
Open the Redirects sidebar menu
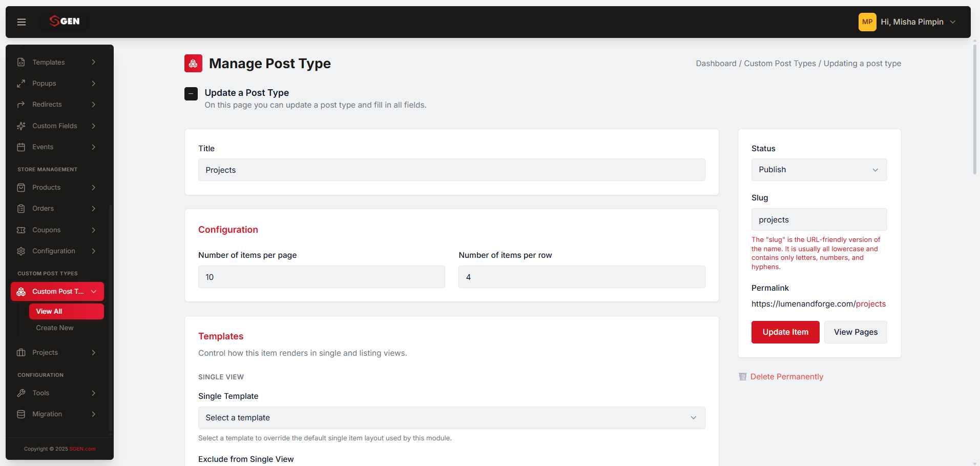click(x=57, y=105)
